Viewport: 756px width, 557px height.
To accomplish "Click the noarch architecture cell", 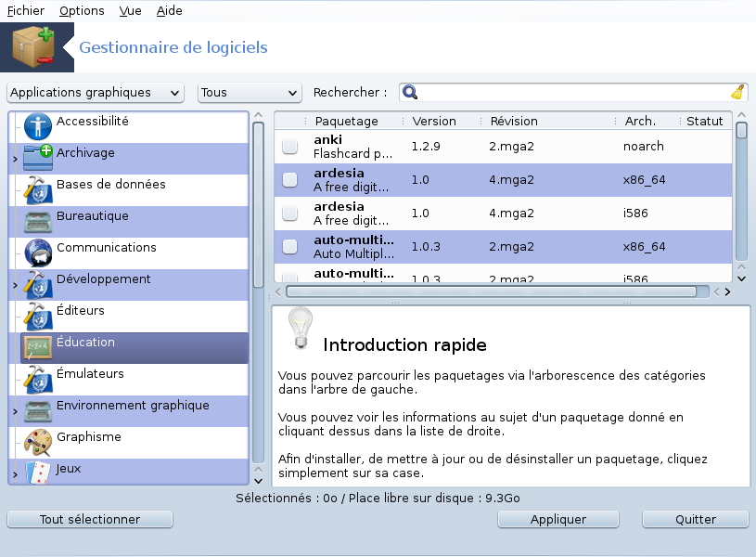I will pos(643,147).
